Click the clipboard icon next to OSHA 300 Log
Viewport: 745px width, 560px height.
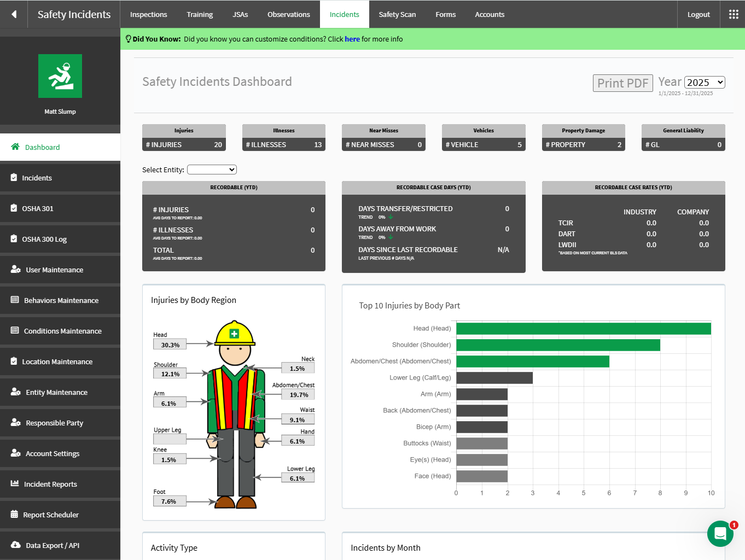[x=14, y=238]
